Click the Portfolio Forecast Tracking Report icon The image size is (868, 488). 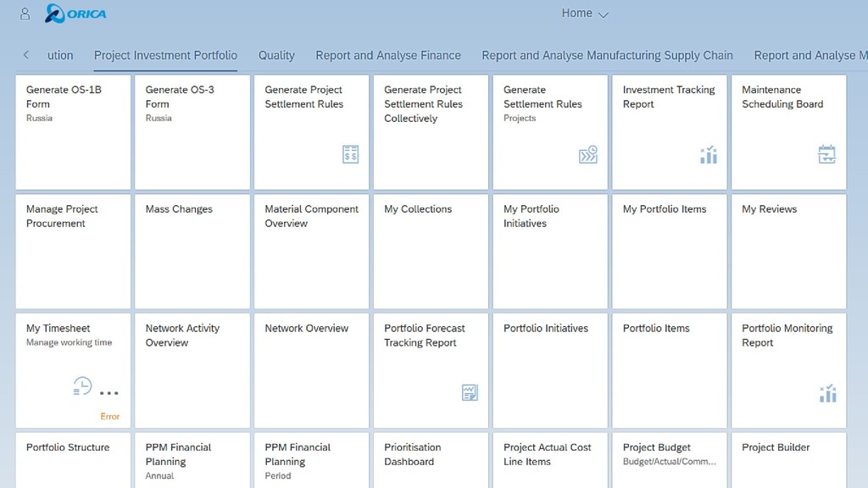(x=470, y=392)
